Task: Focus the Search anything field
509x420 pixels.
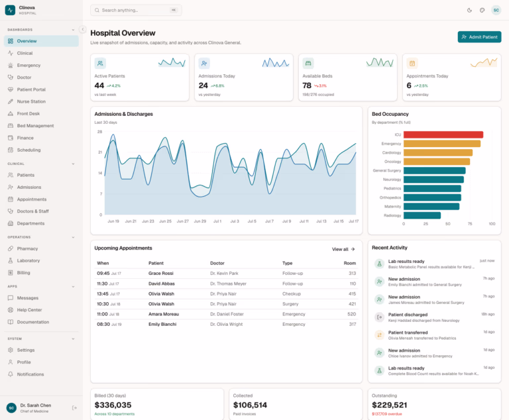Action: [x=136, y=10]
